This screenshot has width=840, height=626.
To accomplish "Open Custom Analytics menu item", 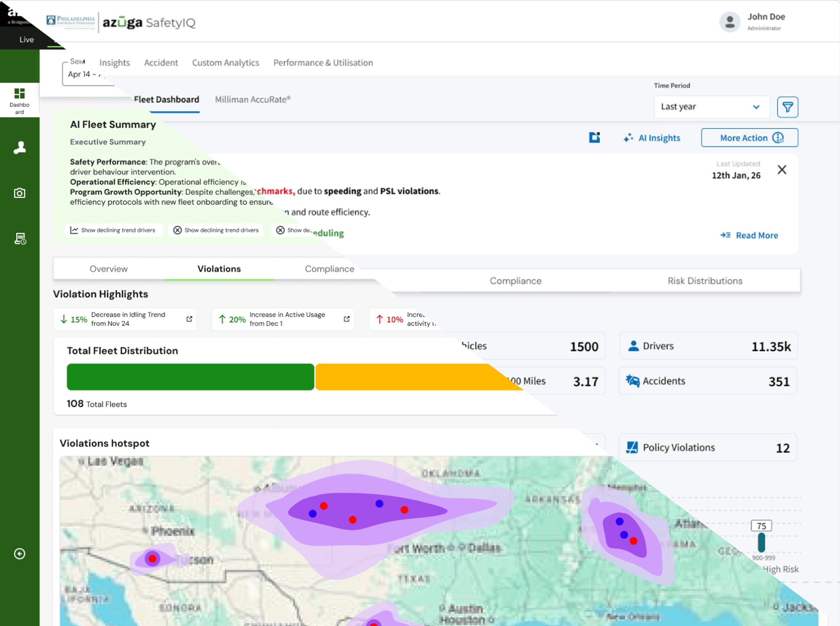I will (226, 62).
